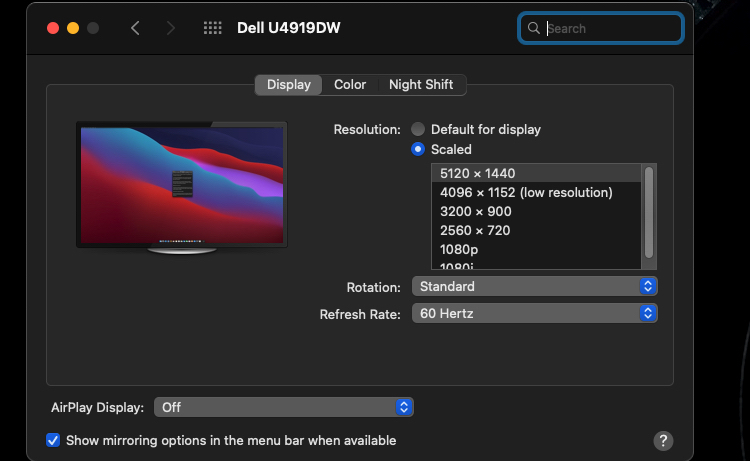
Task: Click the resolution list scrollbar
Action: (x=649, y=212)
